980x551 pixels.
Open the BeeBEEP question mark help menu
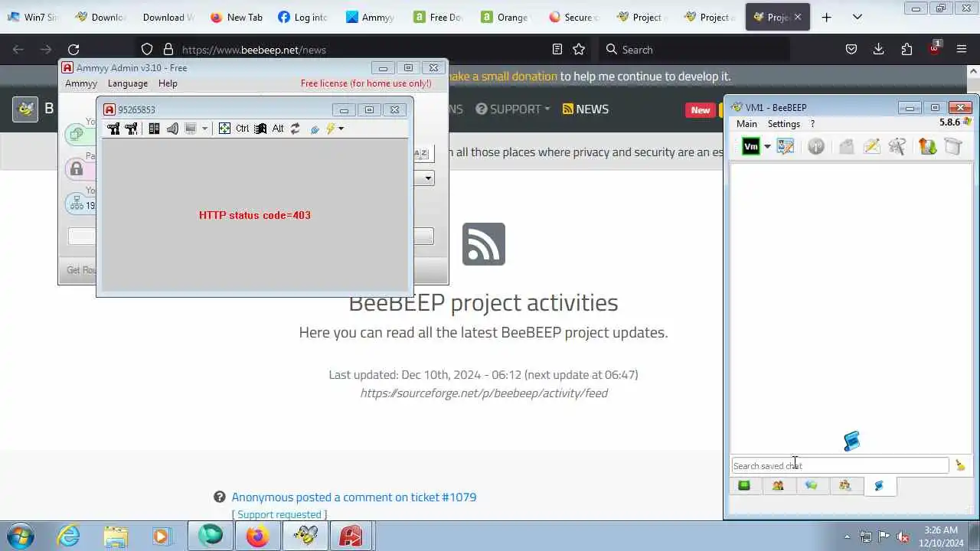click(812, 124)
